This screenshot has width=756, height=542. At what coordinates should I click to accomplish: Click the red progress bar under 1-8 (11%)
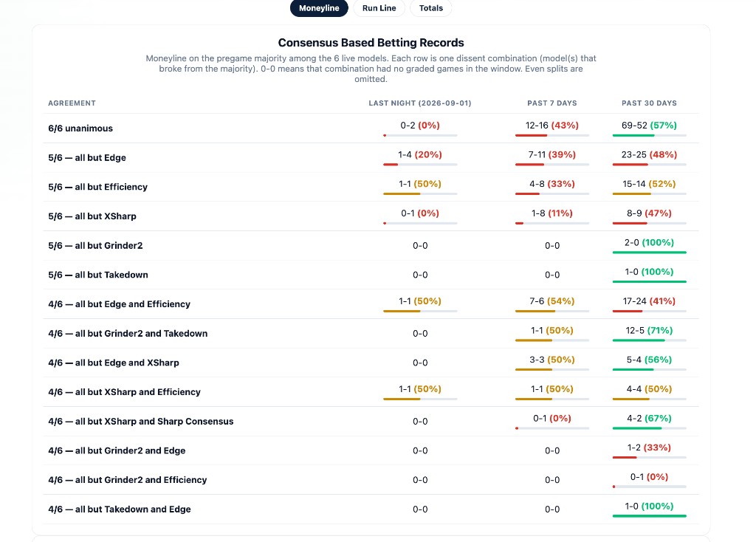tap(519, 223)
